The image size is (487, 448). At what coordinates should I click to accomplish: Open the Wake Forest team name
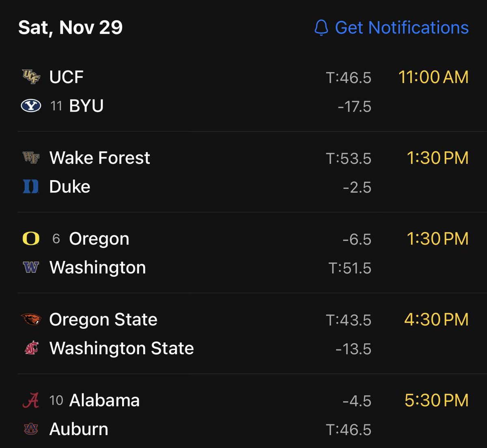click(99, 157)
